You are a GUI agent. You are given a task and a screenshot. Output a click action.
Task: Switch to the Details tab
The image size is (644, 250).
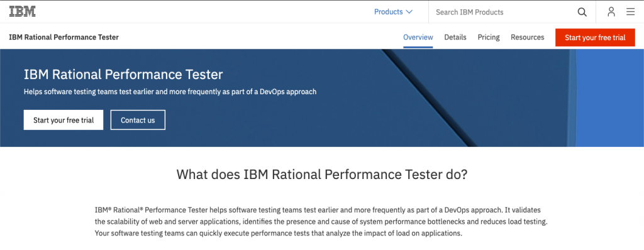coord(455,37)
